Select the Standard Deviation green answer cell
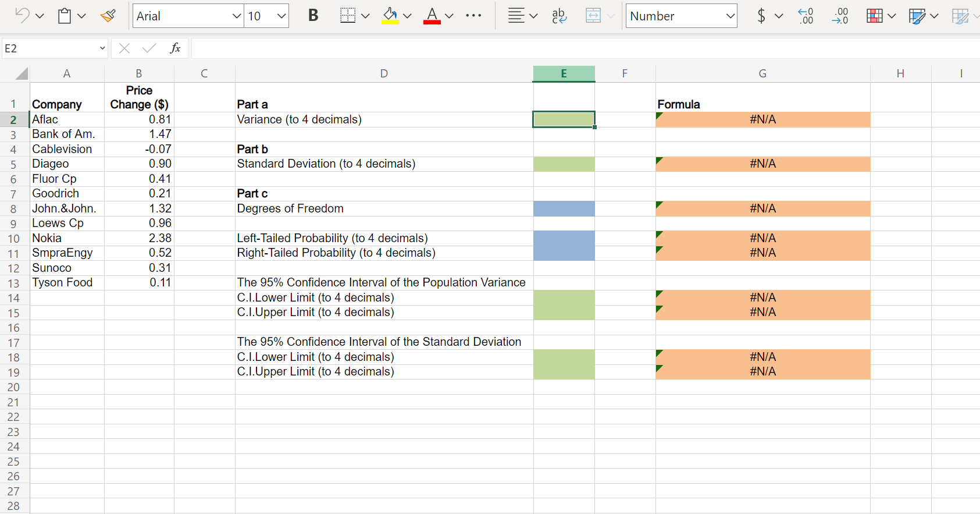 [564, 164]
